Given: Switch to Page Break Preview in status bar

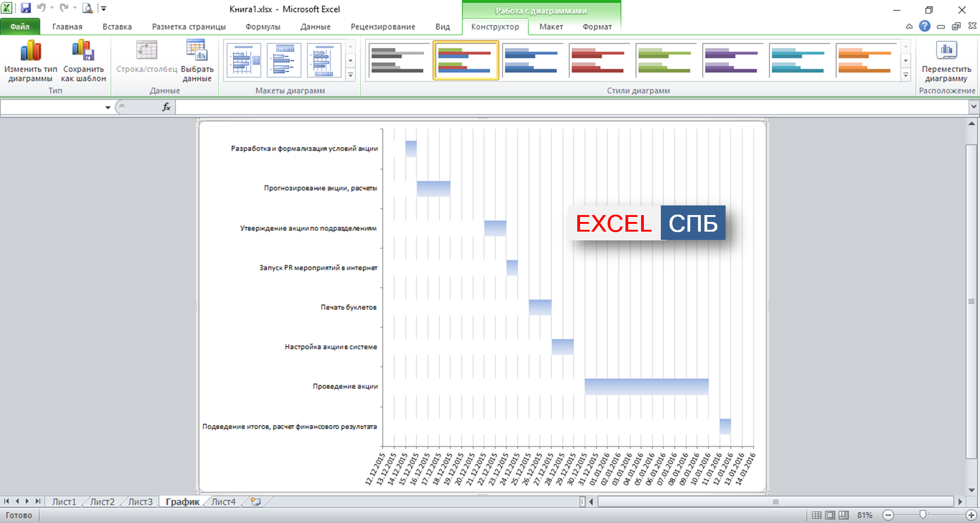Looking at the screenshot, I should (844, 515).
